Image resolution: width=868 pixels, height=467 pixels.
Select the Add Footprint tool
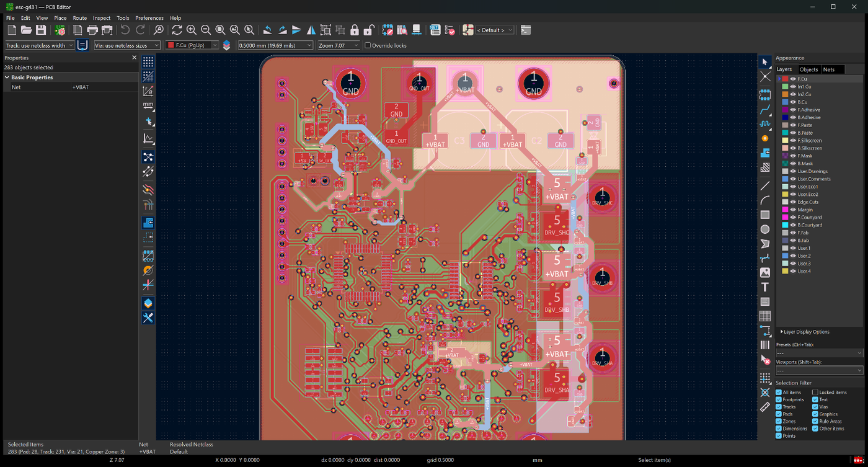pos(765,95)
